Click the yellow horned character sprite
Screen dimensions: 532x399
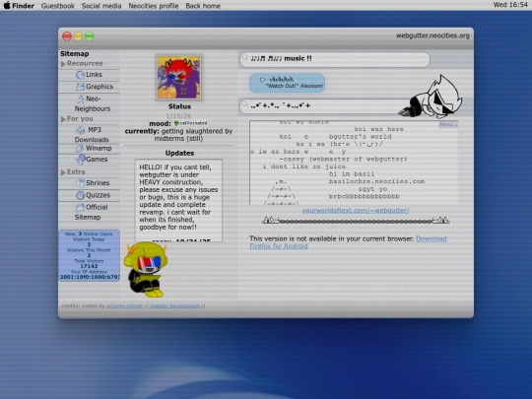click(x=146, y=270)
